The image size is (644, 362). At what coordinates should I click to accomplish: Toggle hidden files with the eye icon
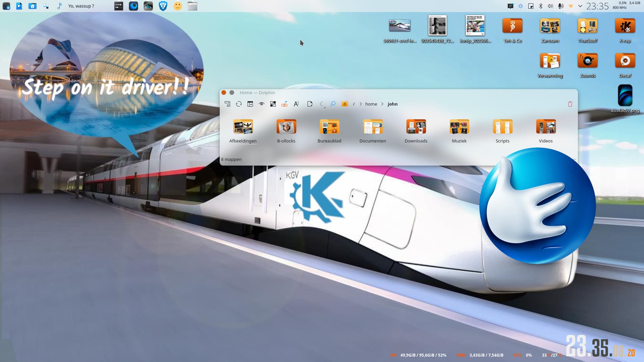262,104
